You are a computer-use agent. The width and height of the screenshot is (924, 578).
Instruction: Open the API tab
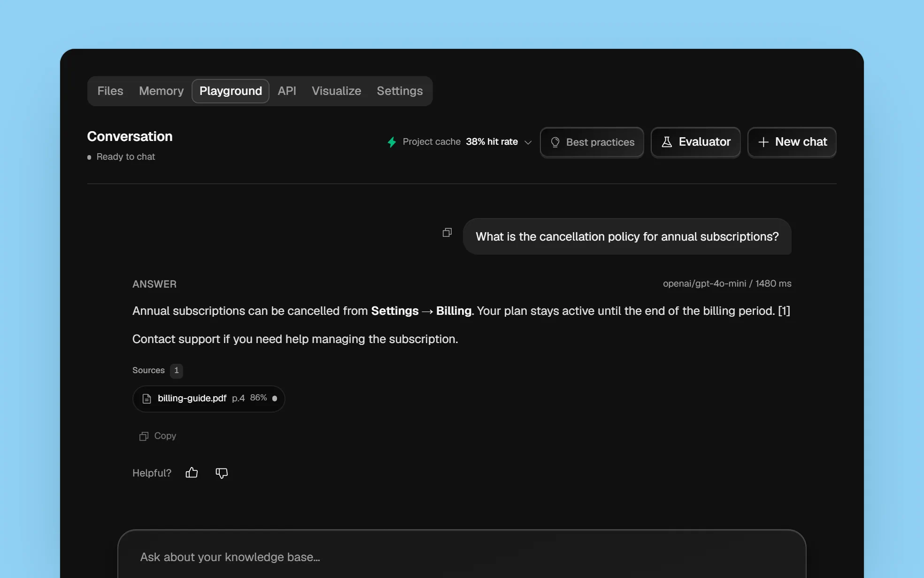[287, 91]
